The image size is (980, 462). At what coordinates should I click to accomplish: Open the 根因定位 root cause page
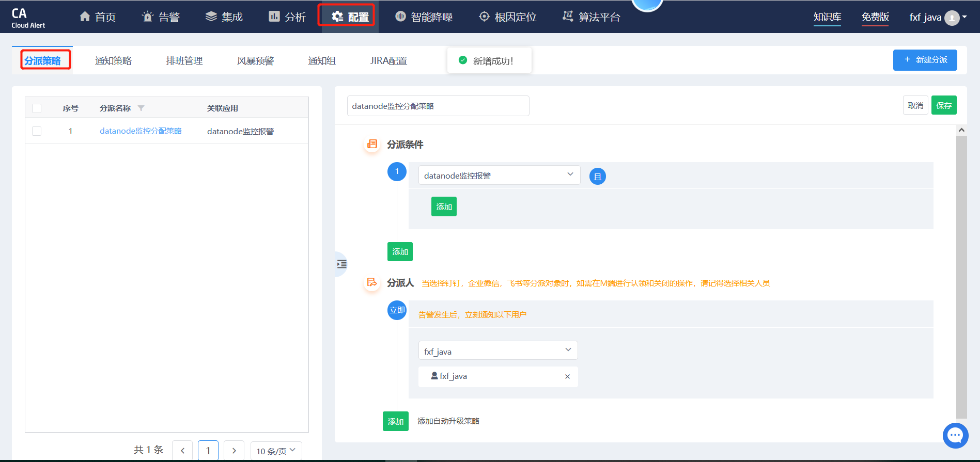click(507, 17)
